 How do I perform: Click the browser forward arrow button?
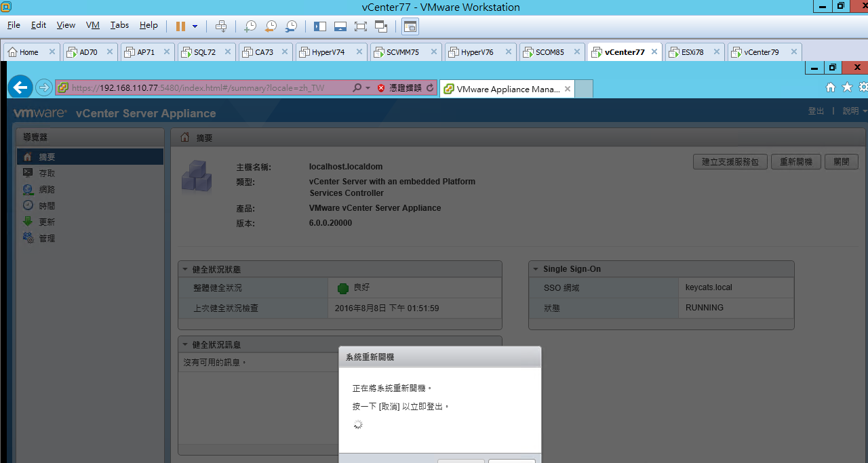point(44,87)
